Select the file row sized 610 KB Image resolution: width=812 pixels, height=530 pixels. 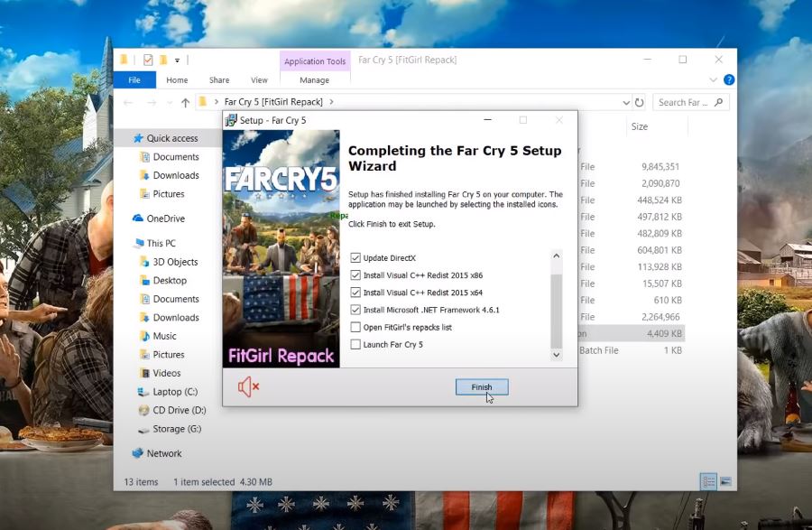[x=632, y=301]
